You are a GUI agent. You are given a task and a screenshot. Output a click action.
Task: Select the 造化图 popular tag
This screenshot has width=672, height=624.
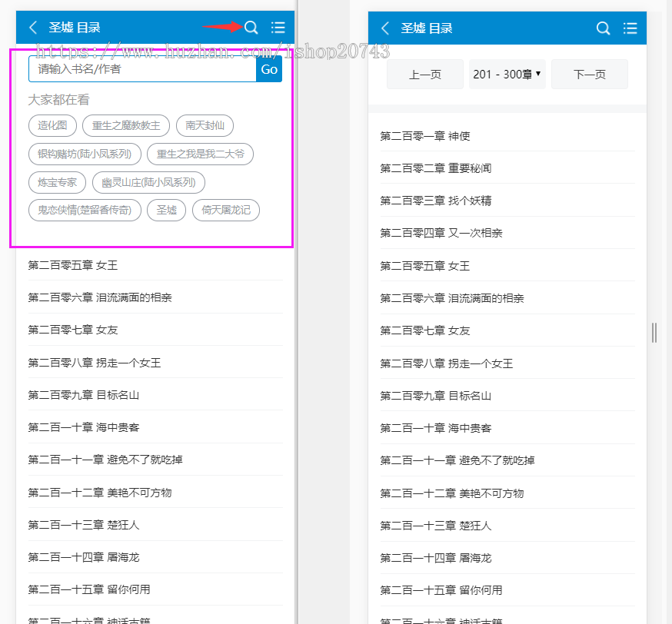click(52, 125)
